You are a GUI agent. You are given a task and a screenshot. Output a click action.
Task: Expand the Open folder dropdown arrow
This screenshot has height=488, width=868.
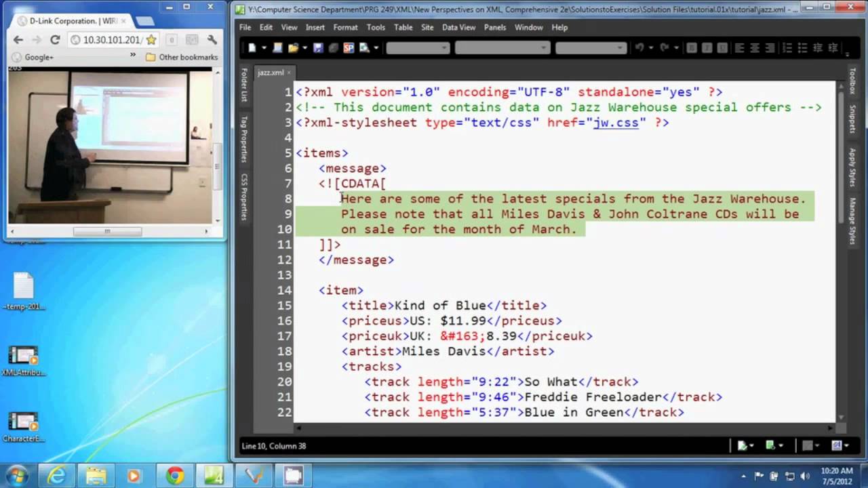304,47
